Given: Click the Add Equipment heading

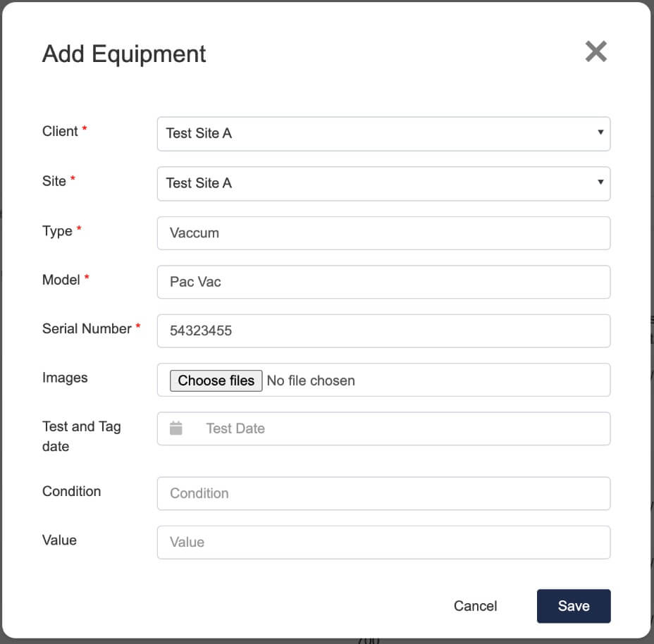Looking at the screenshot, I should click(x=124, y=54).
